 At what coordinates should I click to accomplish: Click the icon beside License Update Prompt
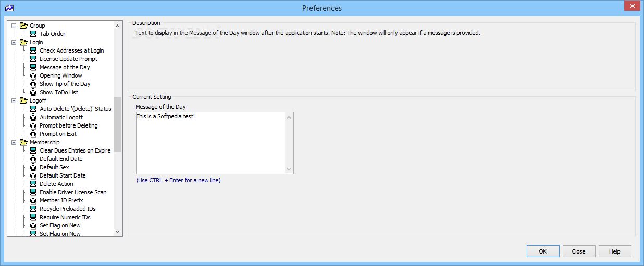[33, 59]
